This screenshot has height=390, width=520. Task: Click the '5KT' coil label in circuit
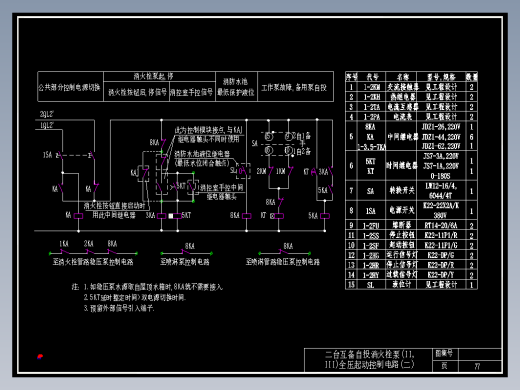(186, 215)
